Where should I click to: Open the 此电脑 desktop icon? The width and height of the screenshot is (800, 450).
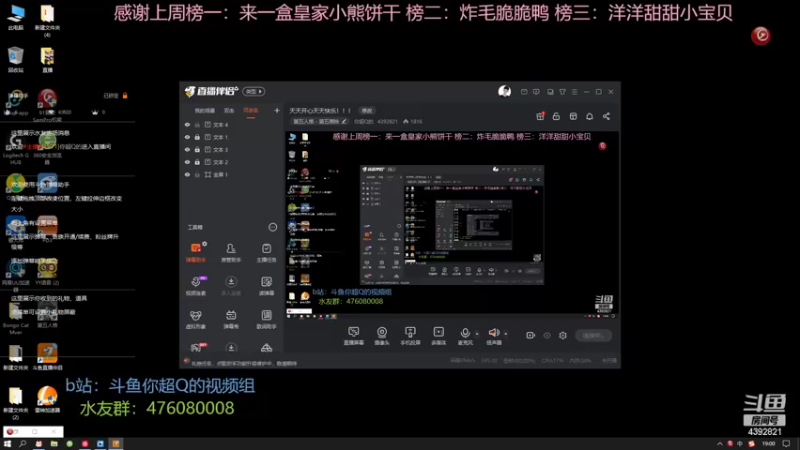click(x=16, y=17)
